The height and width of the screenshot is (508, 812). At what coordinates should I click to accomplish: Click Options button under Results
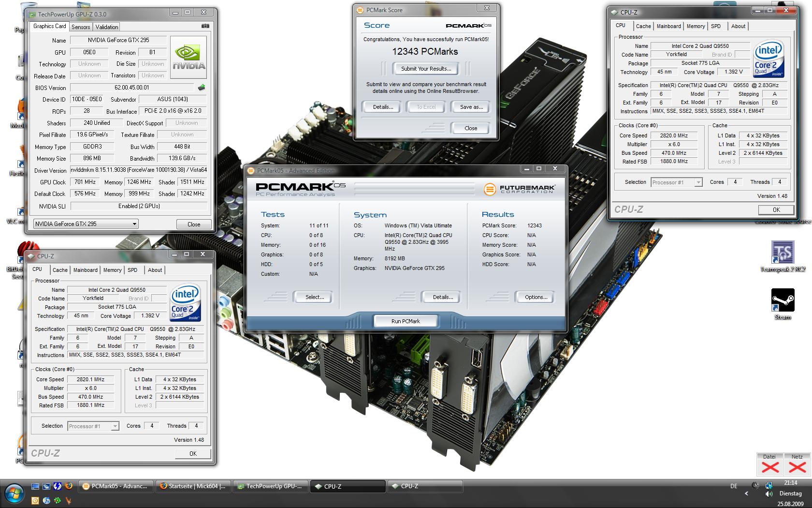tap(536, 297)
